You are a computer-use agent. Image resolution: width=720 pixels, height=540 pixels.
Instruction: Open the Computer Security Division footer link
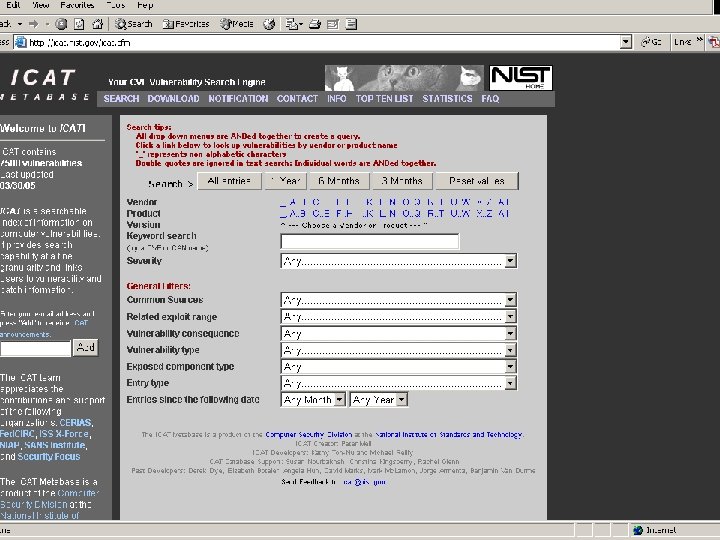tap(309, 434)
